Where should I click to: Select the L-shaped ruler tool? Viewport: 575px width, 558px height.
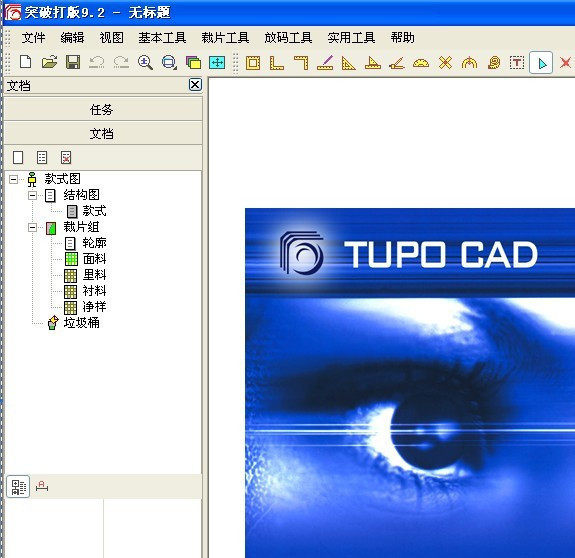point(276,63)
